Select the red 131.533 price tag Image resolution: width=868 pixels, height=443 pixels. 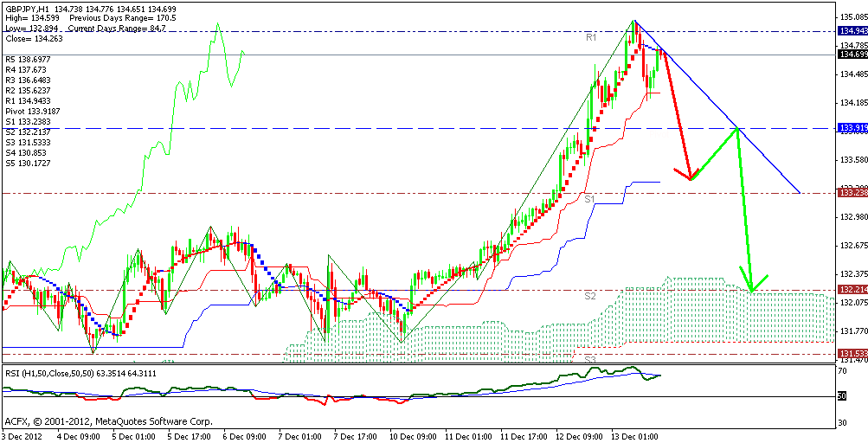852,354
